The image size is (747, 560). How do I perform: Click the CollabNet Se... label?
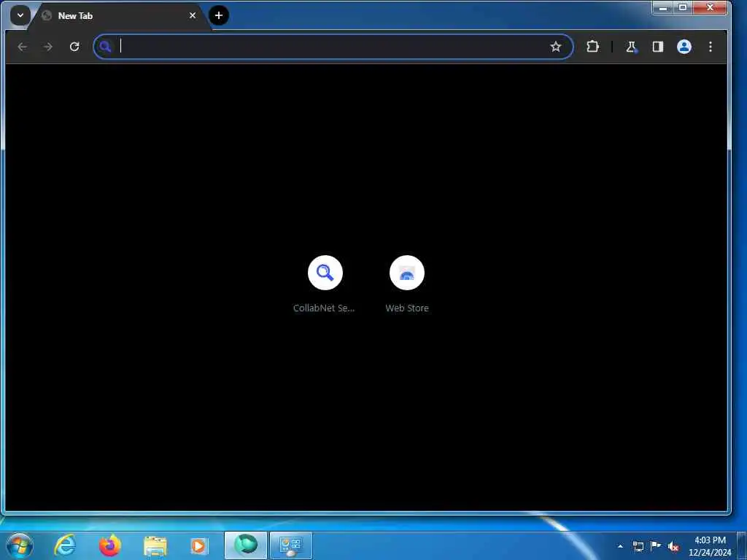(324, 308)
